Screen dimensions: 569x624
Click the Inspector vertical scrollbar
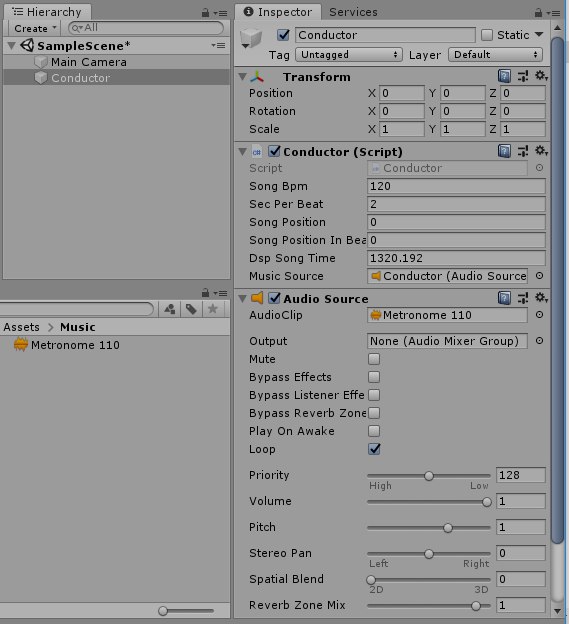(557, 291)
